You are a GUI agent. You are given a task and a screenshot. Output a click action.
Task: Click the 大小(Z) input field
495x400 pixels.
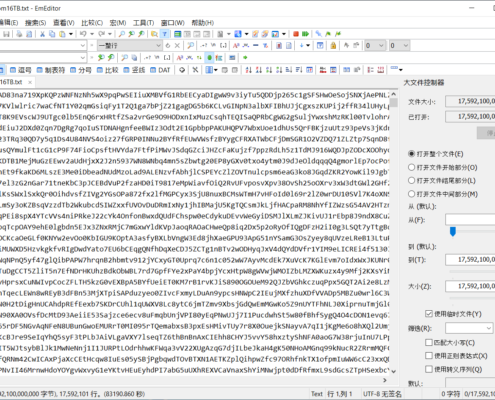470,286
